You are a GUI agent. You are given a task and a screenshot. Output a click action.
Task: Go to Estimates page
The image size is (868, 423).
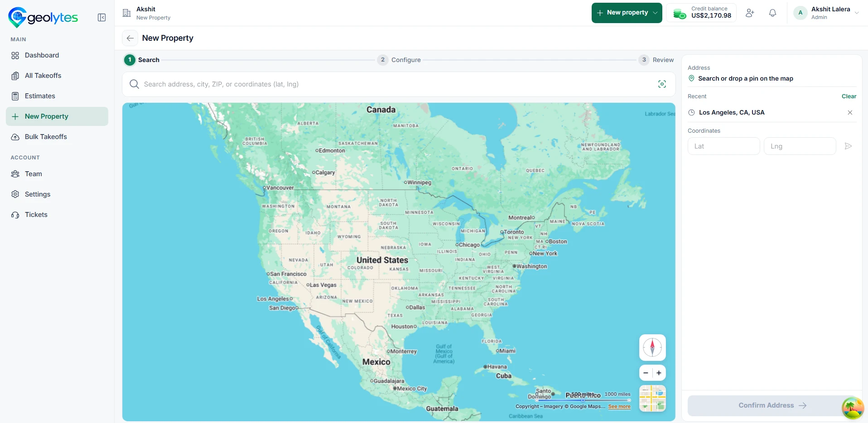click(57, 96)
